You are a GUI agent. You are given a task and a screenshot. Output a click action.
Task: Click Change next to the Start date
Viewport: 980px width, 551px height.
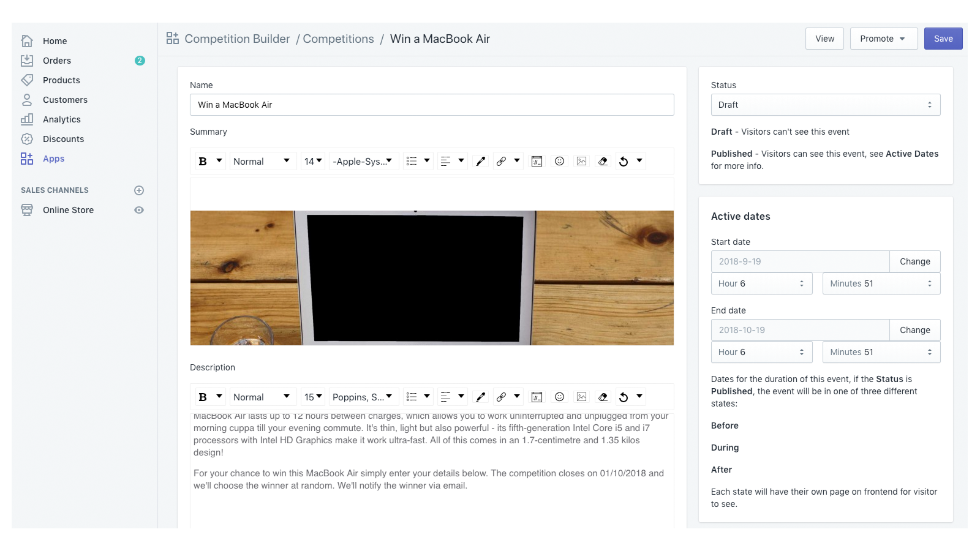(914, 261)
